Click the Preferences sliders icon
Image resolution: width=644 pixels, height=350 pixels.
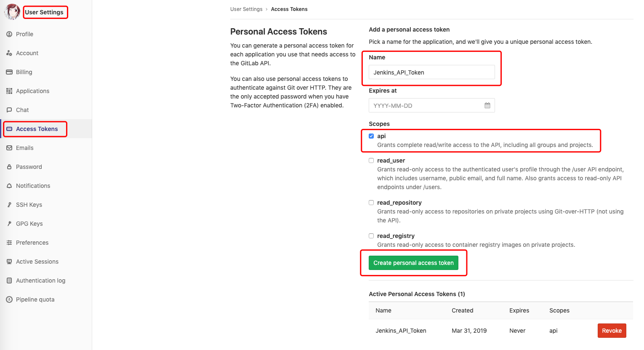(9, 243)
